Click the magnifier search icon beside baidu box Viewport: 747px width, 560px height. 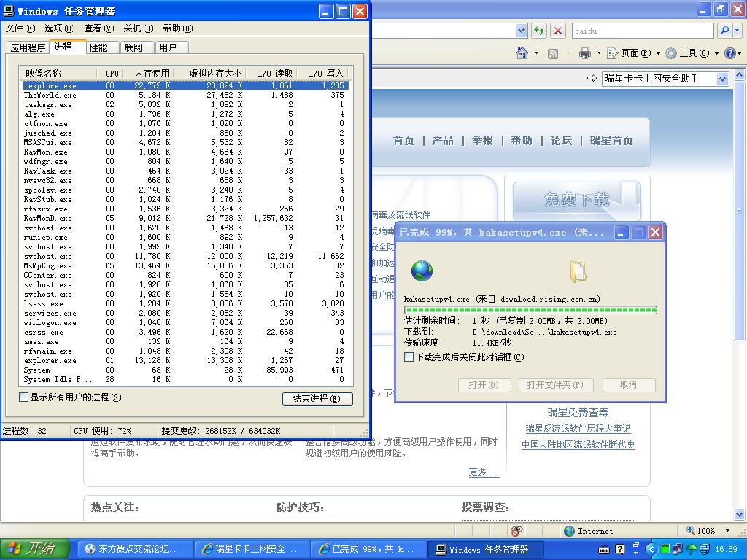pyautogui.click(x=724, y=31)
